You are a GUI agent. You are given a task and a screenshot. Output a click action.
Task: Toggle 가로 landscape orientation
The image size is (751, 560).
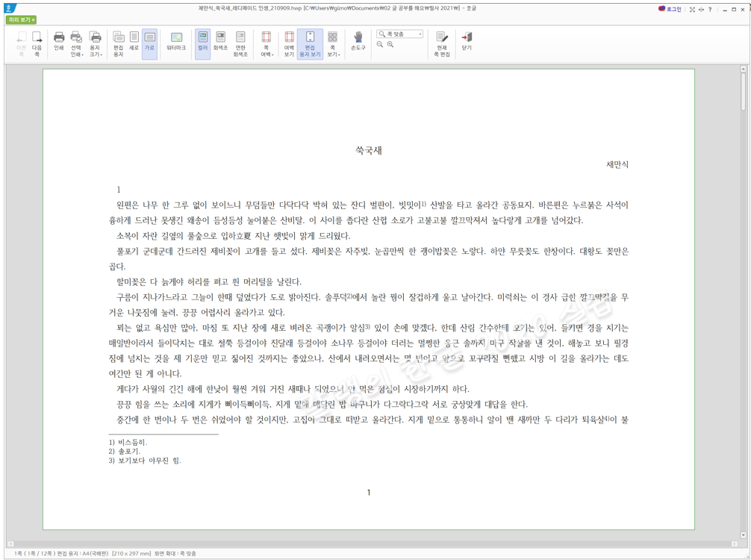pyautogui.click(x=149, y=43)
